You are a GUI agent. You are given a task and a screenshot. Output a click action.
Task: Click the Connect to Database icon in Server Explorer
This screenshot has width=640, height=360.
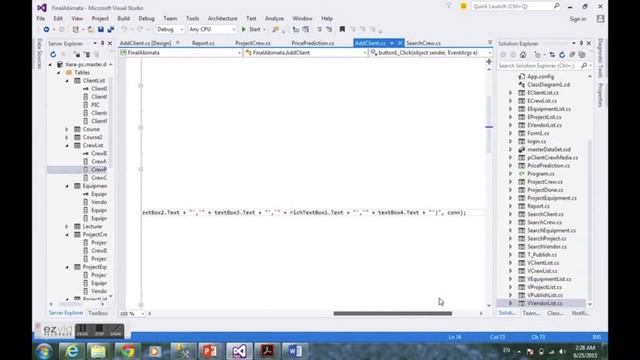77,54
